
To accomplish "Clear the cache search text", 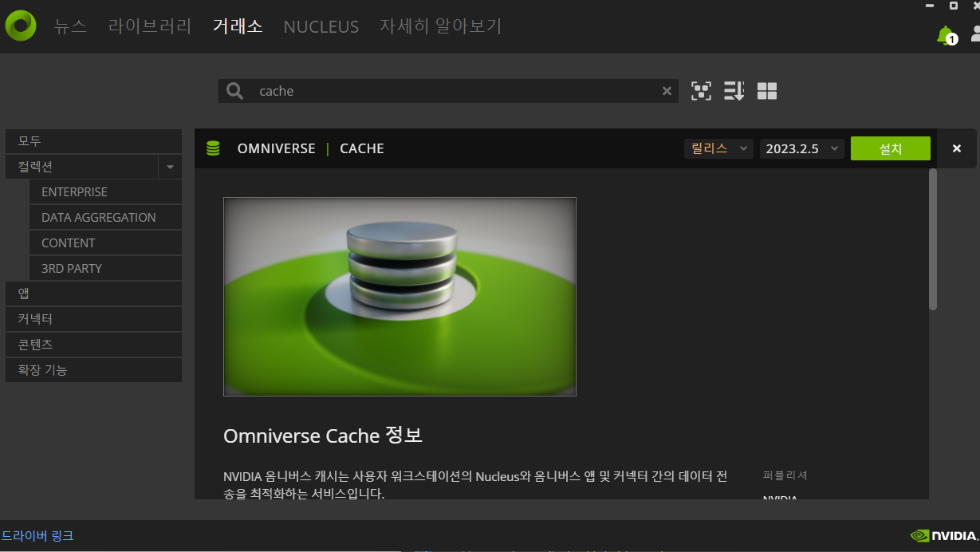I will tap(667, 91).
